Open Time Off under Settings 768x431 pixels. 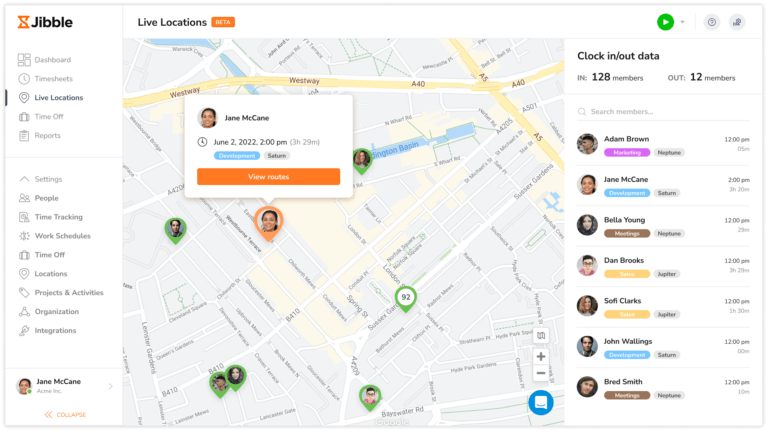coord(42,255)
